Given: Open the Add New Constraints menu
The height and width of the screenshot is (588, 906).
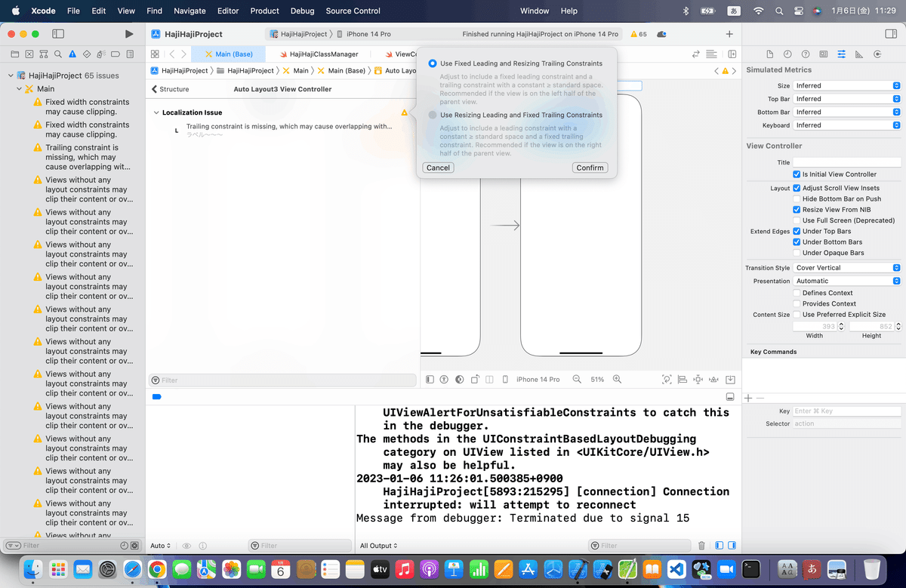Looking at the screenshot, I should point(698,380).
